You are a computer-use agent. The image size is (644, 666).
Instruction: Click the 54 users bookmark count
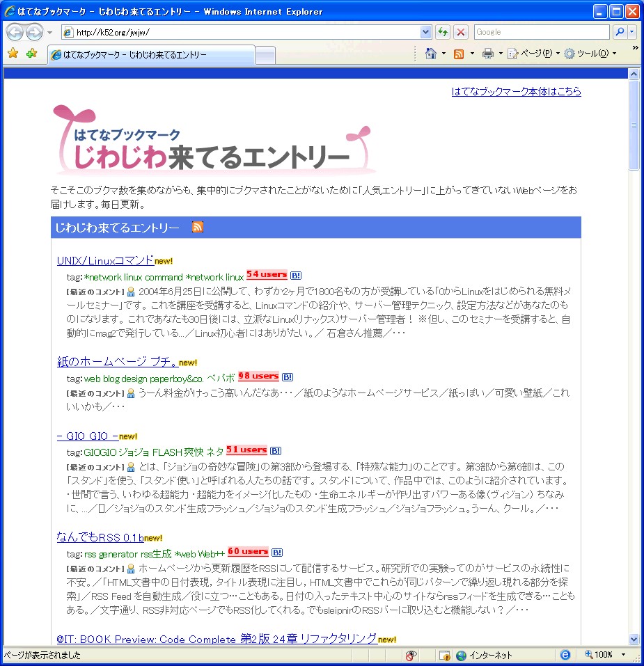267,274
